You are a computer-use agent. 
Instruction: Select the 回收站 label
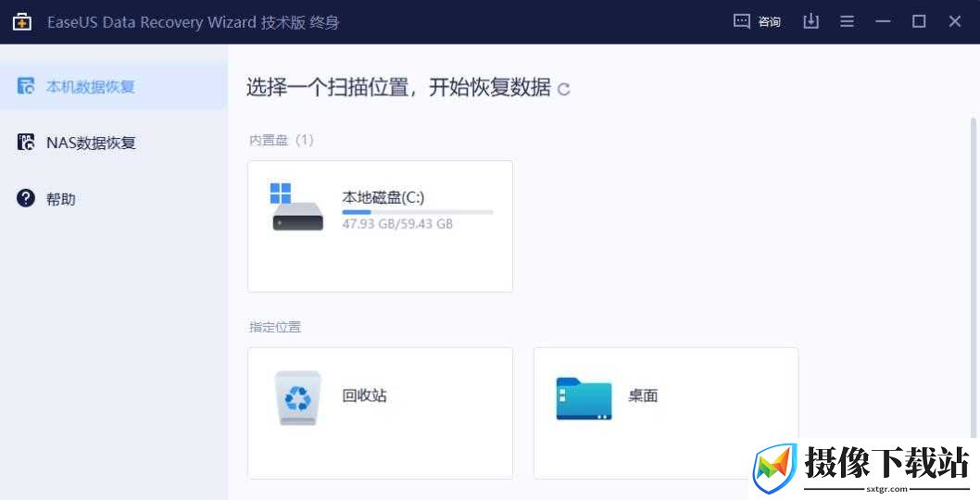(x=364, y=395)
